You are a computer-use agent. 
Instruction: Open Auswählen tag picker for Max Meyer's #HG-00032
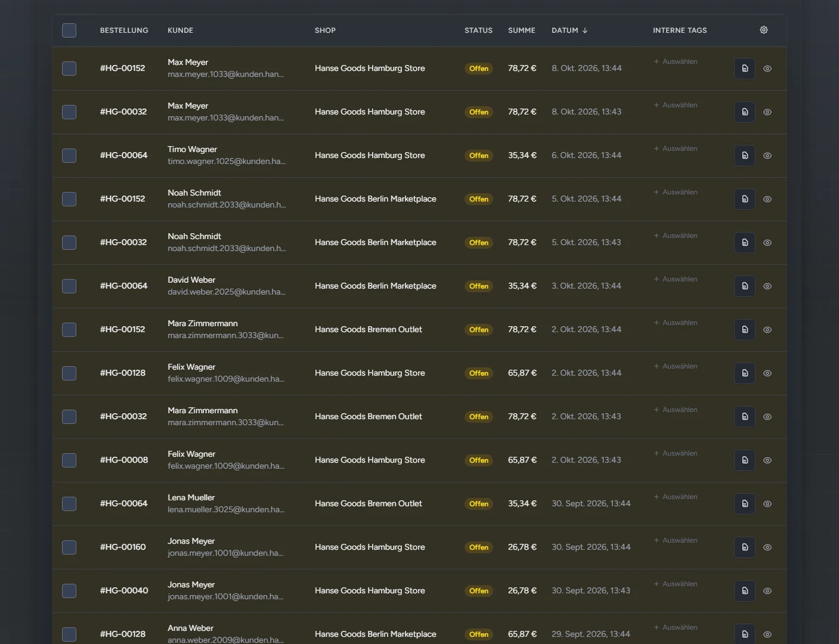click(676, 105)
